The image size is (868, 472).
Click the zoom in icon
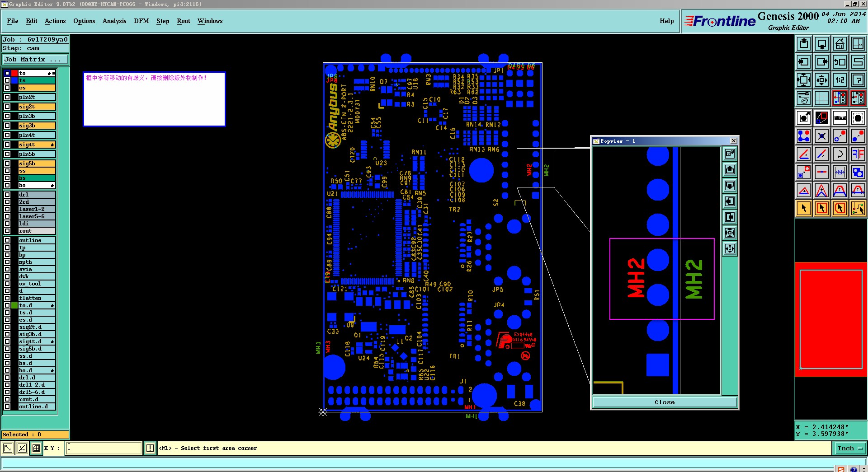coord(804,80)
